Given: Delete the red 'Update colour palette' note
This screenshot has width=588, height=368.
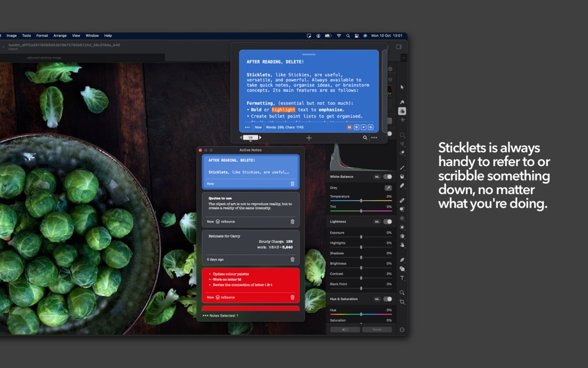Looking at the screenshot, I should click(293, 297).
